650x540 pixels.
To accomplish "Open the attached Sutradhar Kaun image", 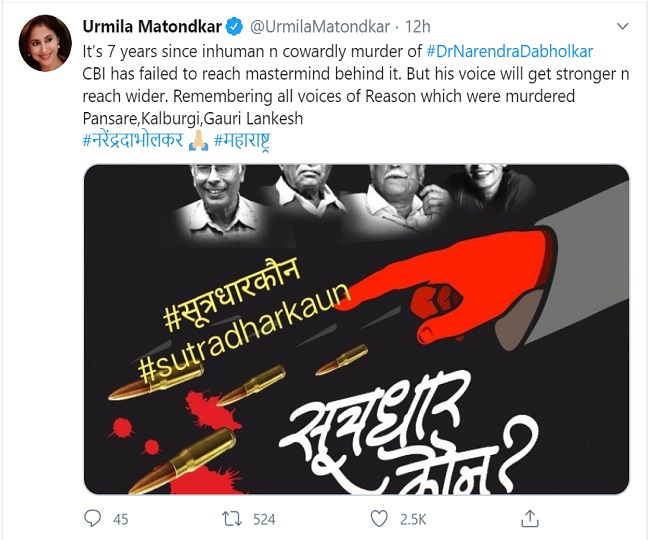I will [357, 329].
